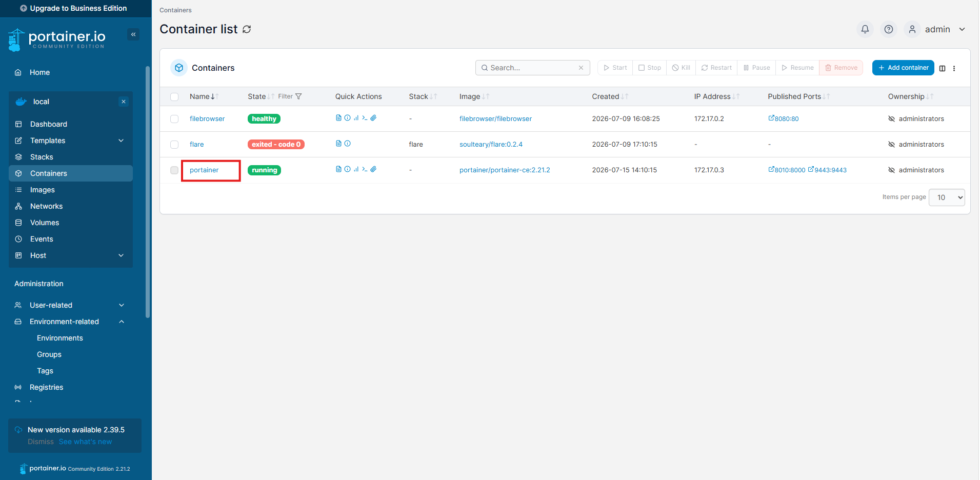The width and height of the screenshot is (980, 480).
Task: Click the Kill button in the toolbar
Action: tap(681, 68)
